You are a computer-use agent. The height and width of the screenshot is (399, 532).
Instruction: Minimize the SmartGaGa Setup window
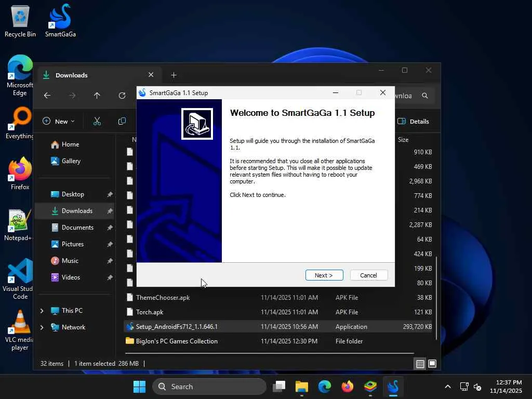(336, 92)
